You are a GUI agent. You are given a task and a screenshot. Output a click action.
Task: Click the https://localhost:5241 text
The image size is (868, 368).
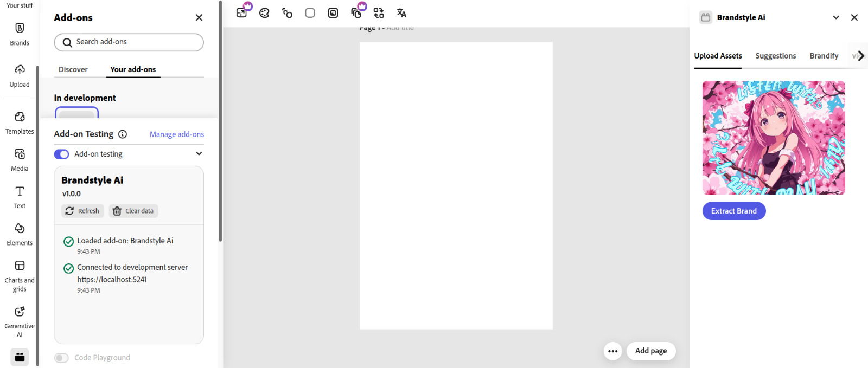click(112, 280)
